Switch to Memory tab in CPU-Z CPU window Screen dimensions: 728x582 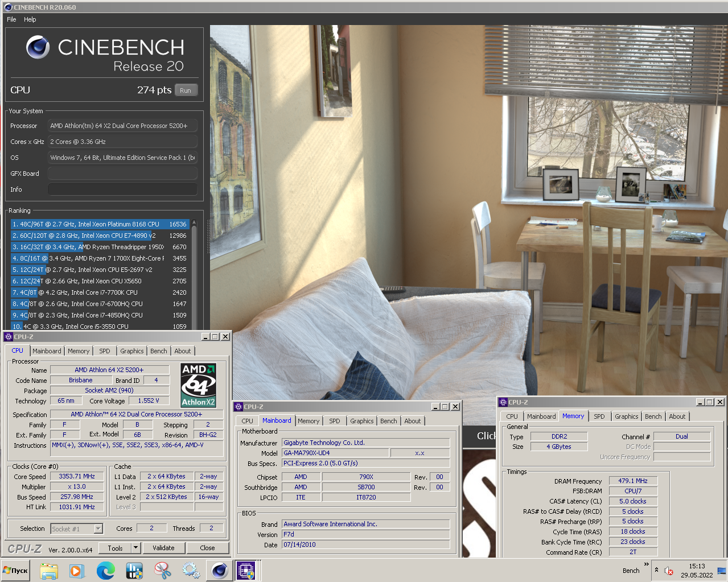click(79, 351)
